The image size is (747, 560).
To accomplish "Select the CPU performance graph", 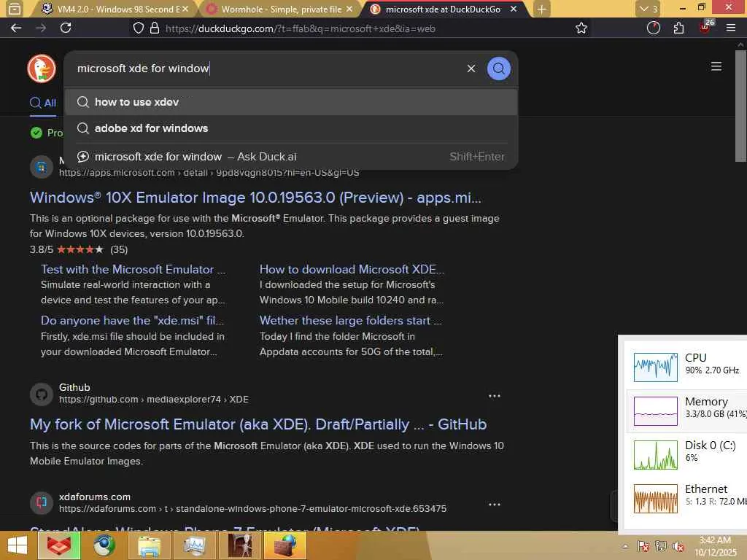I will pos(656,367).
